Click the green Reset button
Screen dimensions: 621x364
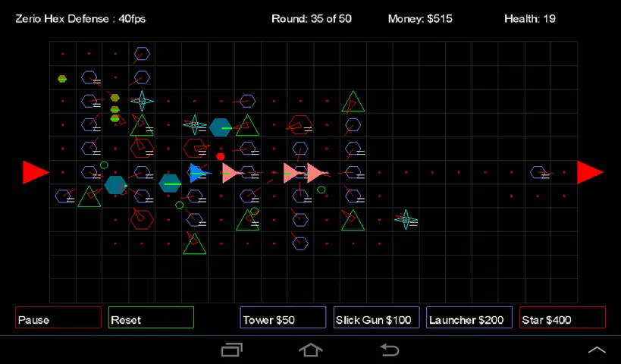151,318
